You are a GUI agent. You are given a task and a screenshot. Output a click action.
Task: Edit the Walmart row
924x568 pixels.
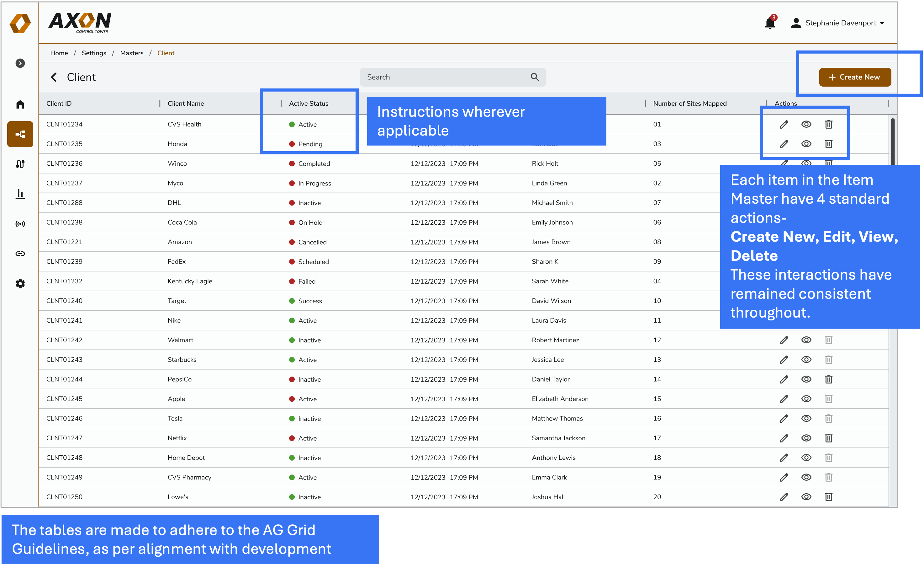784,340
